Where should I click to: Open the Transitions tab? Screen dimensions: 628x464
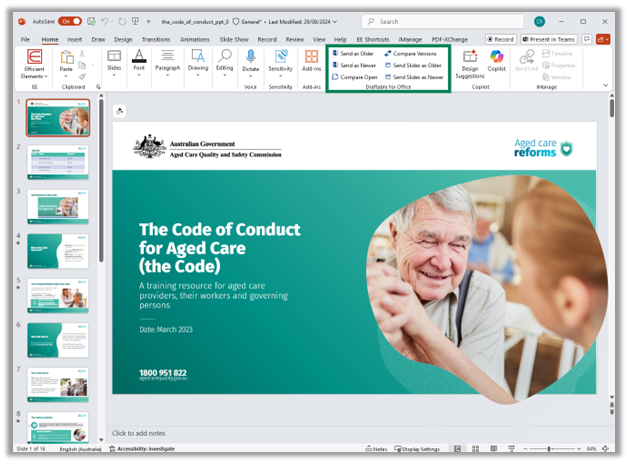(x=156, y=39)
